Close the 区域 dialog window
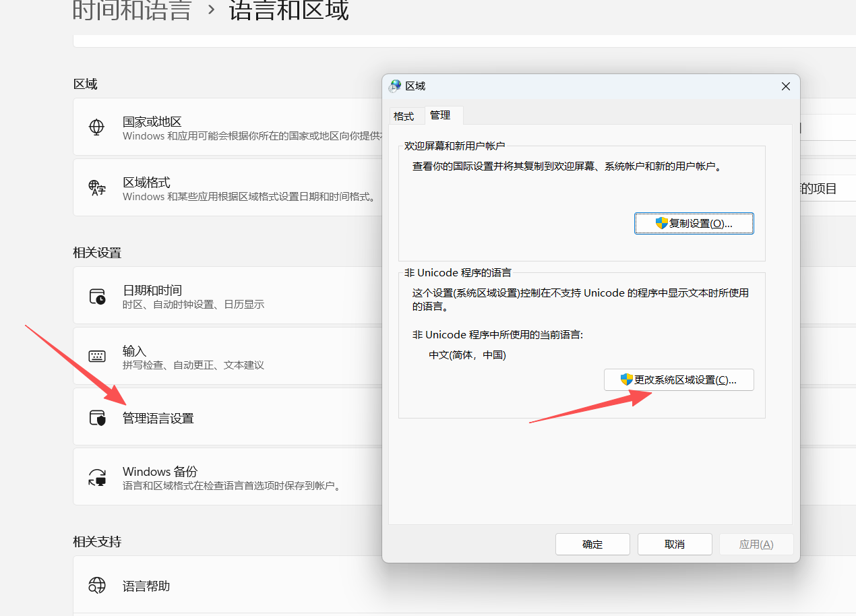Viewport: 856px width, 616px height. point(785,86)
